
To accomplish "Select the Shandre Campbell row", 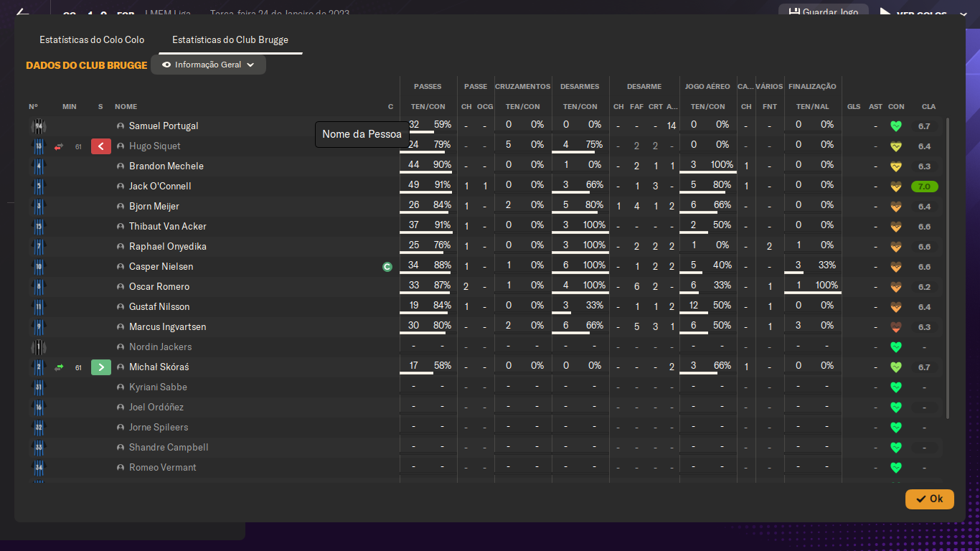I will coord(485,448).
